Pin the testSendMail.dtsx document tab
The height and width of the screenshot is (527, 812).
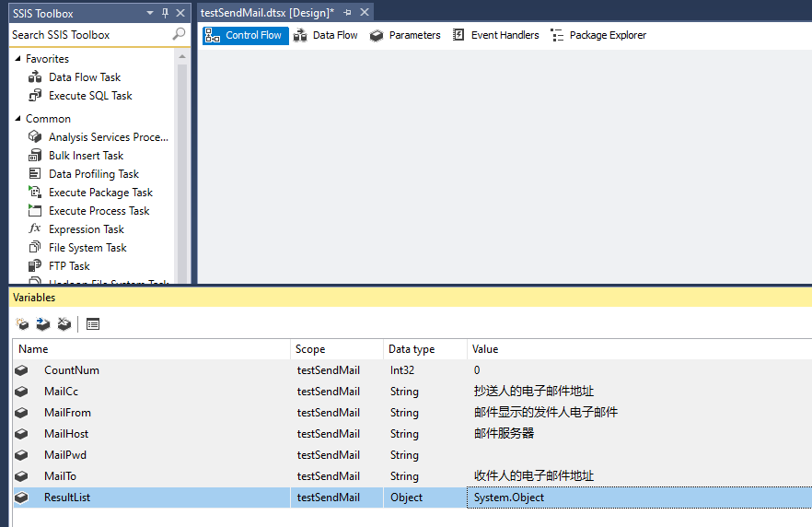click(347, 12)
